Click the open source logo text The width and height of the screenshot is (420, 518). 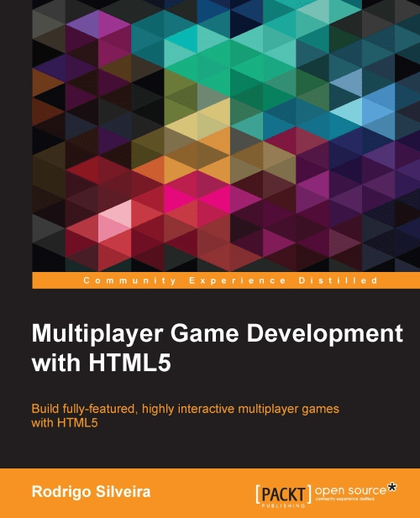click(350, 490)
